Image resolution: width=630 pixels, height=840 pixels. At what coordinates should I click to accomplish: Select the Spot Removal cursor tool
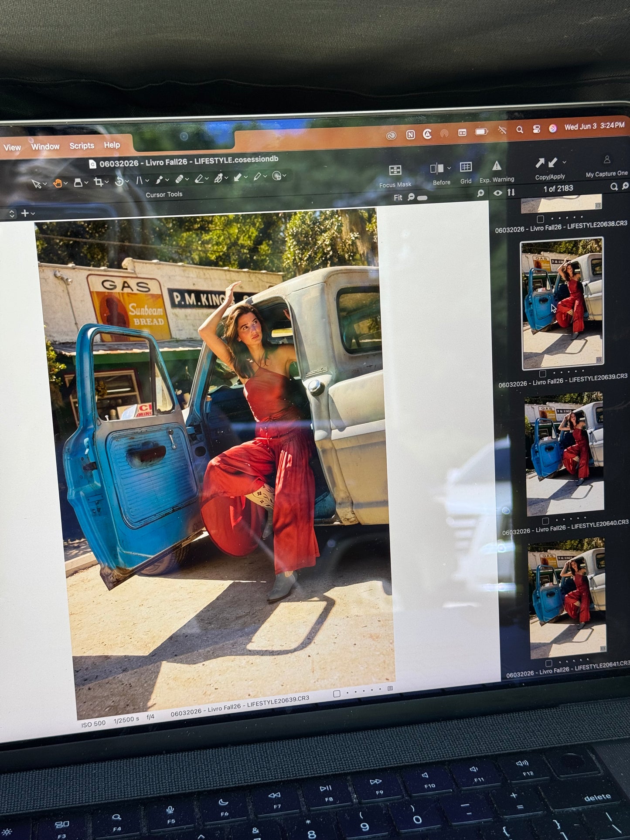[x=218, y=178]
